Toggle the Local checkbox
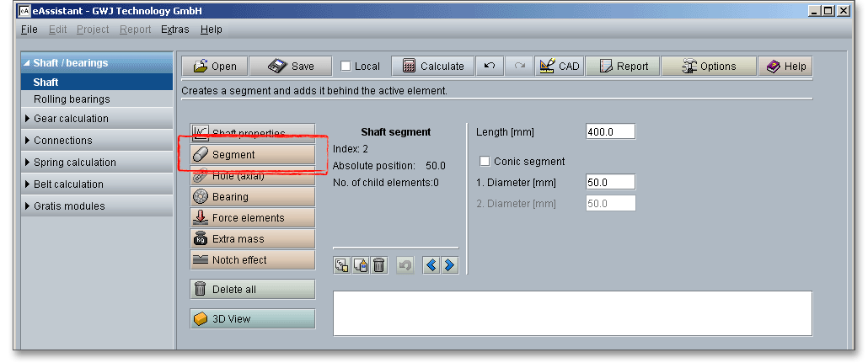 tap(346, 67)
